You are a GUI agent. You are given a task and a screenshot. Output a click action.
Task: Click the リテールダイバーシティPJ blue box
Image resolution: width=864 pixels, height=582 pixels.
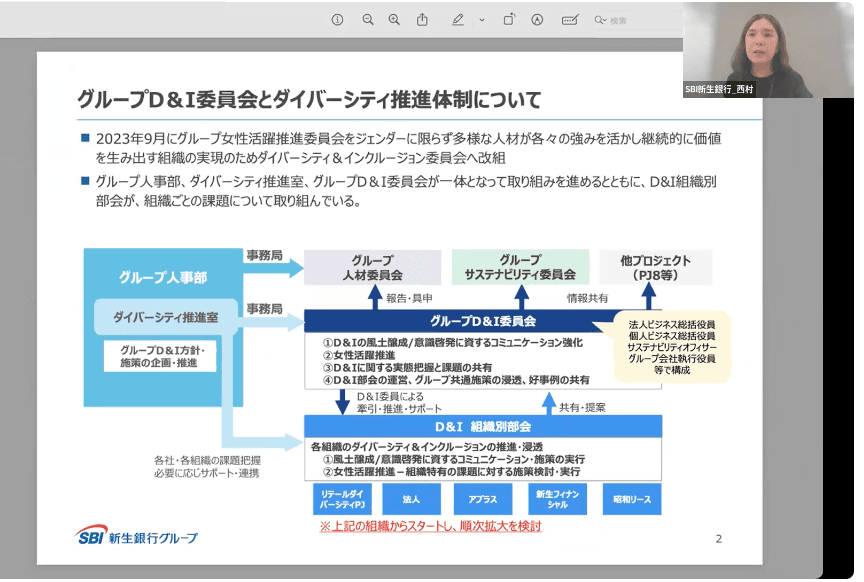coord(338,498)
